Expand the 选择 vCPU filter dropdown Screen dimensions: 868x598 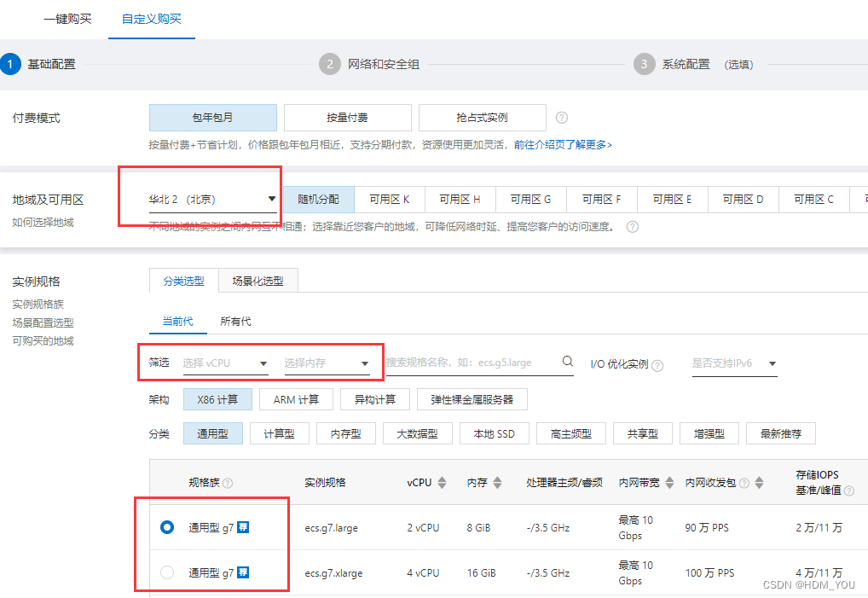point(225,362)
